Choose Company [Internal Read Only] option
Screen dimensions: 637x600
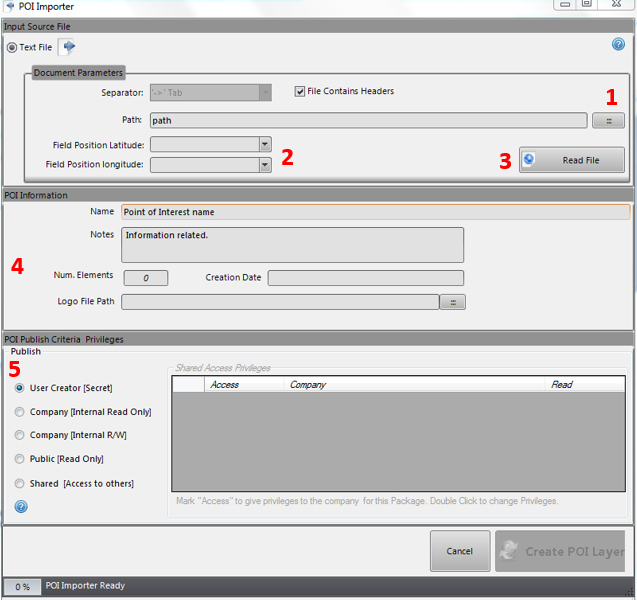coord(20,412)
